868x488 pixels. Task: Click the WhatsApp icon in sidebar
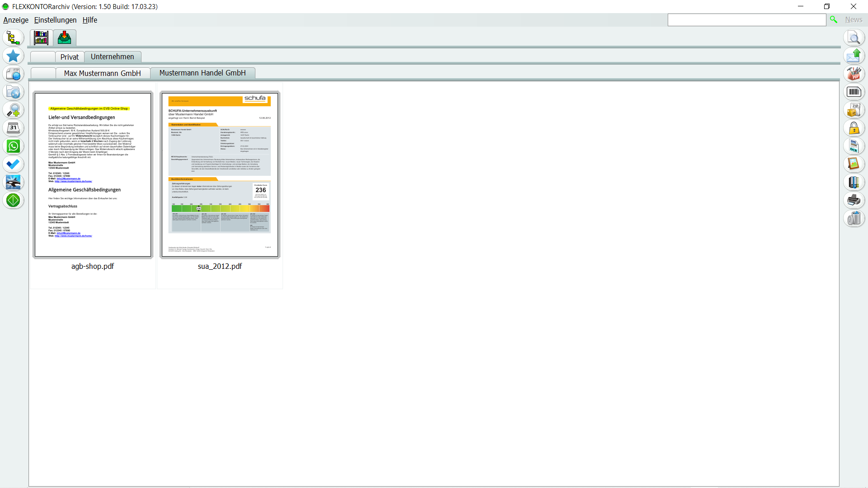tap(13, 146)
